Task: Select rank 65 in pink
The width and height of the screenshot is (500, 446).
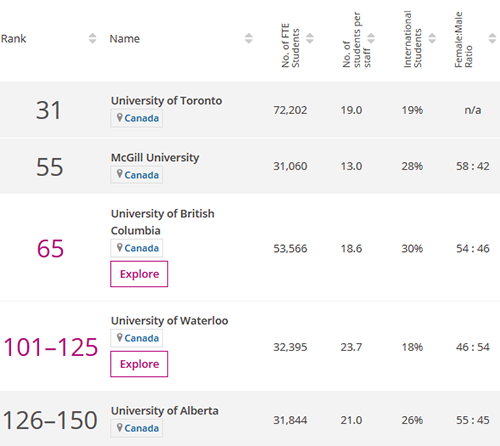Action: [x=50, y=249]
